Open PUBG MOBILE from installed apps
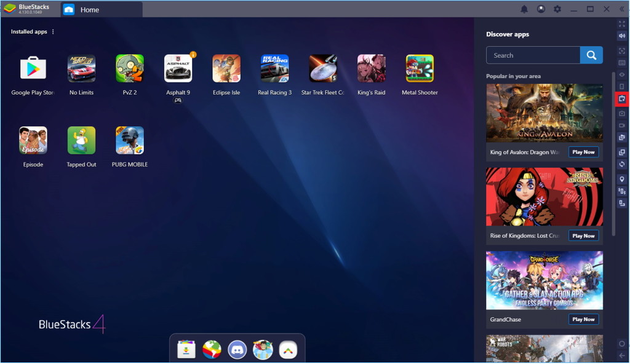The width and height of the screenshot is (630, 364). (x=129, y=140)
